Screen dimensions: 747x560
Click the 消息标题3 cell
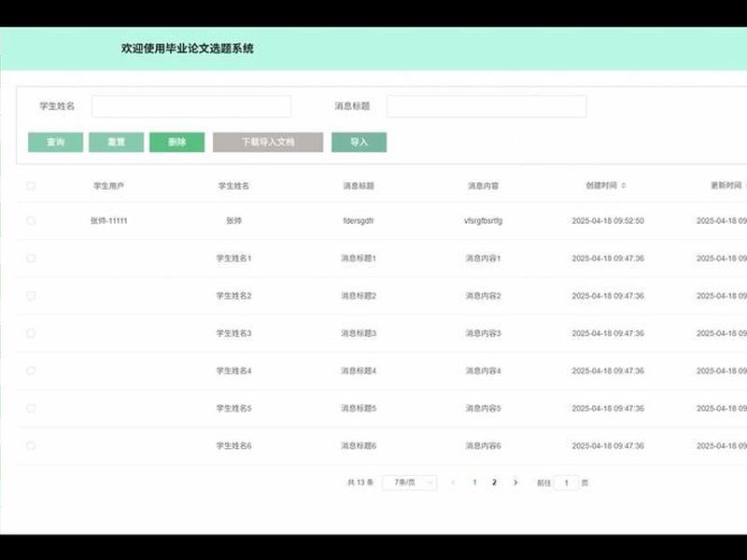tap(359, 333)
